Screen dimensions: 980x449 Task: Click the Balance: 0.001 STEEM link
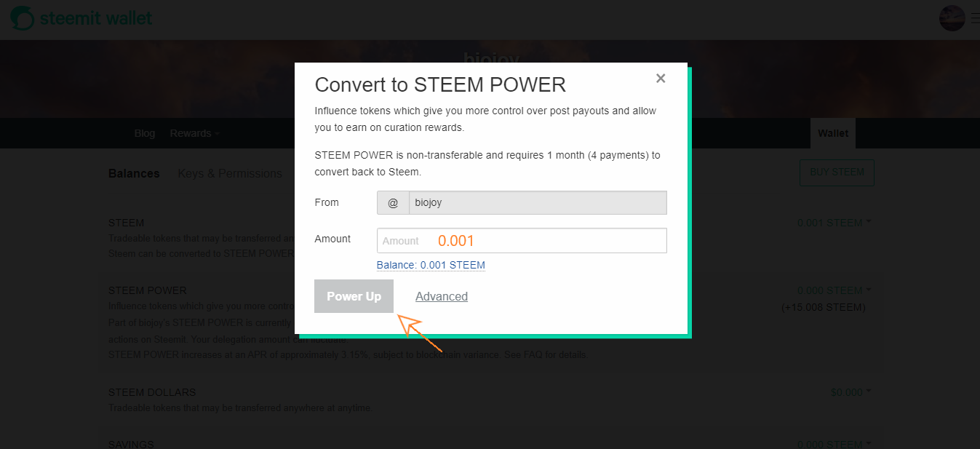click(x=431, y=265)
